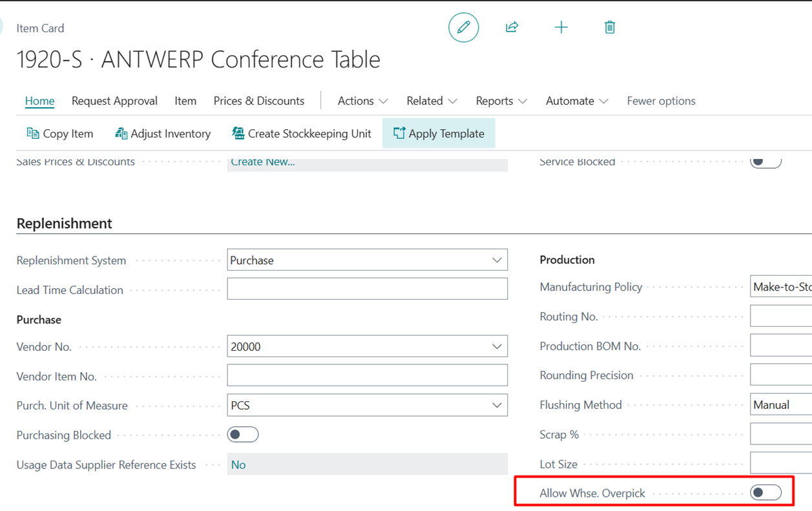
Task: Click the Vendor Item No. field
Action: point(368,375)
